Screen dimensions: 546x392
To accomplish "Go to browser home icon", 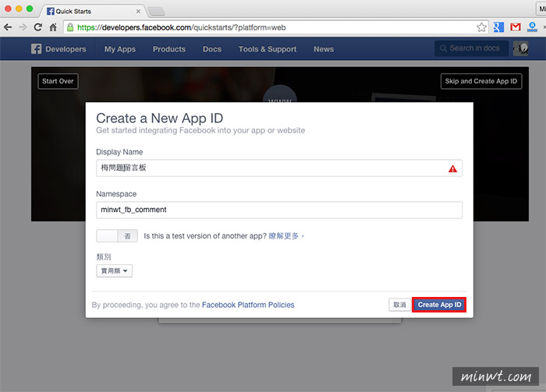I will (x=53, y=27).
